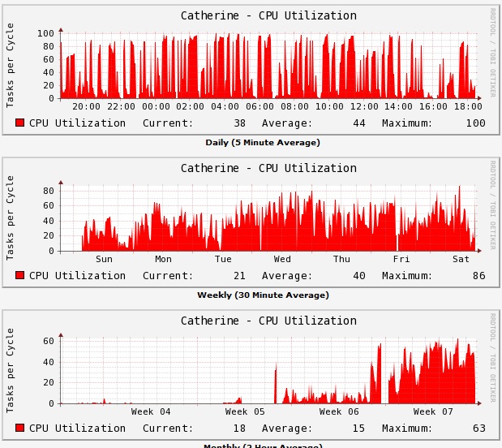
Task: Click the 80 tick label on Weekly y-axis
Action: pos(49,191)
